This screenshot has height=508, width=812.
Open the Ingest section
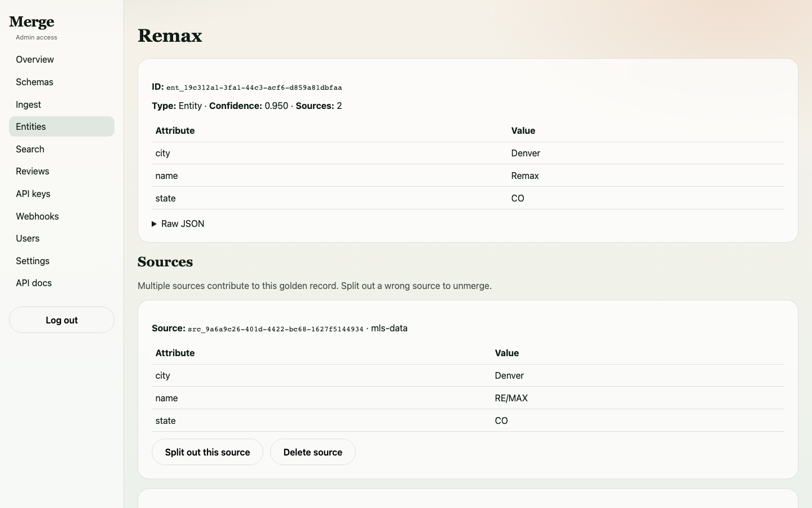[61, 104]
